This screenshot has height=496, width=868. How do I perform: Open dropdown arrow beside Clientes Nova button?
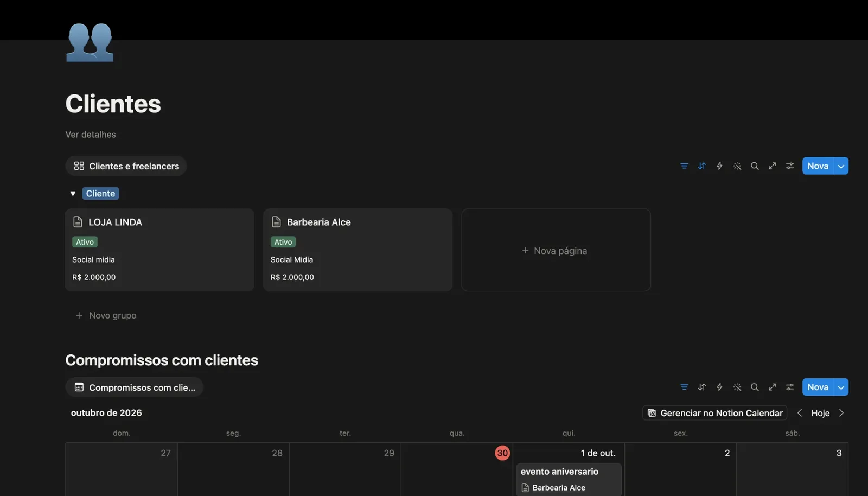click(x=841, y=166)
